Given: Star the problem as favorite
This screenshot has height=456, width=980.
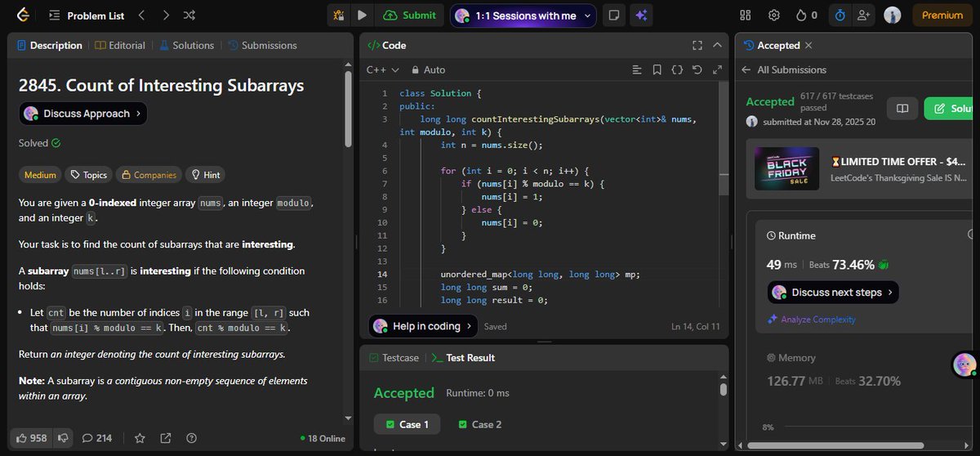Looking at the screenshot, I should [x=140, y=438].
